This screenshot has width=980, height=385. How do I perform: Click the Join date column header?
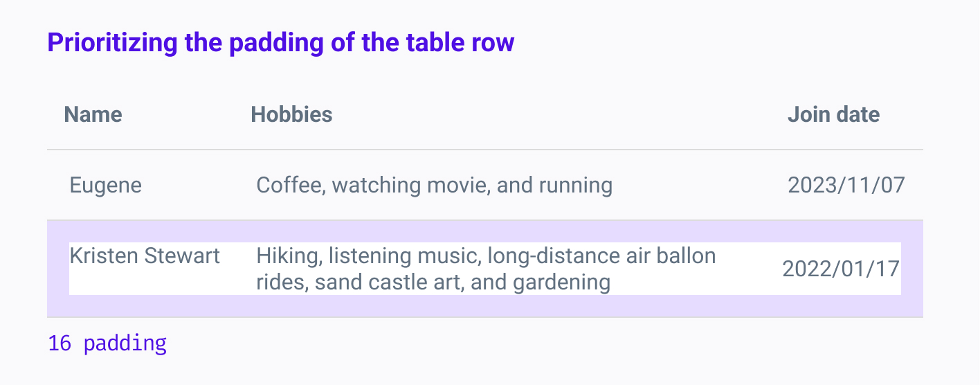[x=833, y=114]
